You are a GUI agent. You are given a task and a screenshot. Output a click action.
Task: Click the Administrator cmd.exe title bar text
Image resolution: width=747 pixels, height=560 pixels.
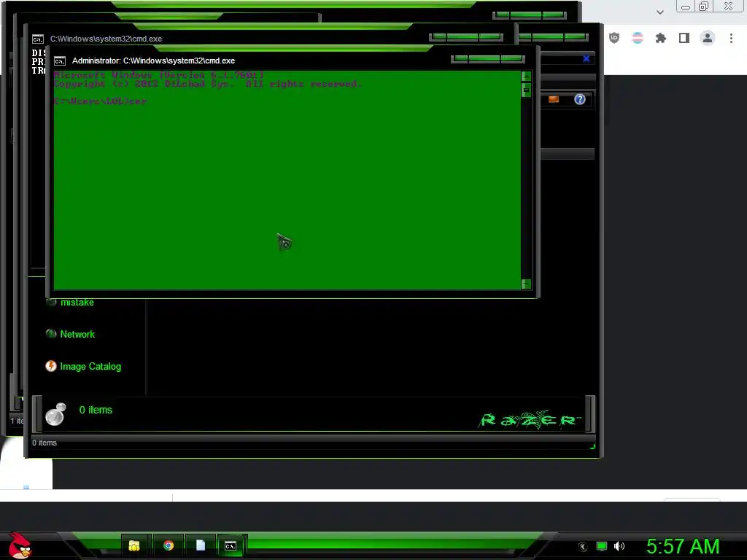pos(153,61)
